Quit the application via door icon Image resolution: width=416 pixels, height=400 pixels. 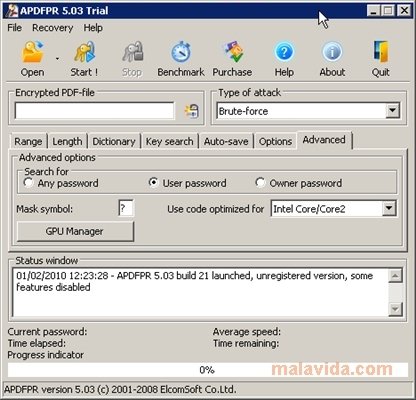(x=380, y=52)
